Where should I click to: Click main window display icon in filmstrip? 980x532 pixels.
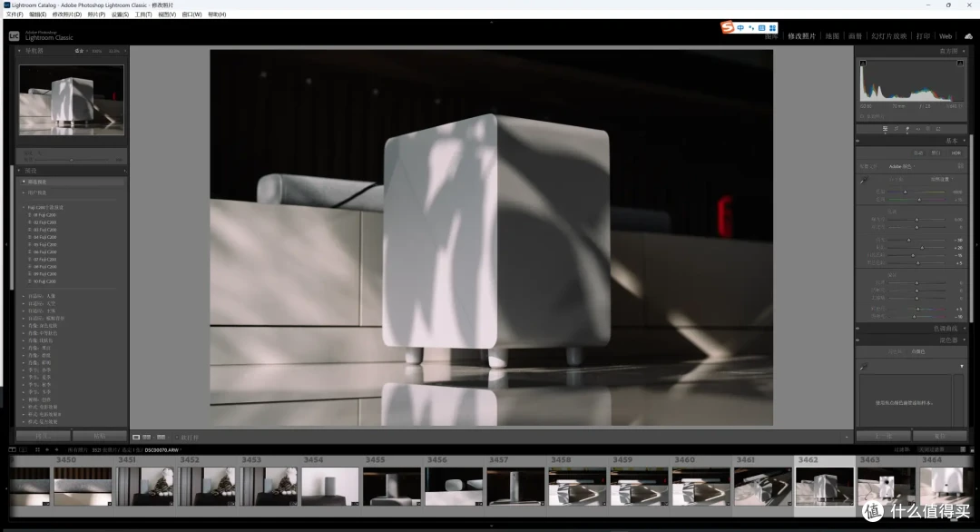click(x=13, y=449)
